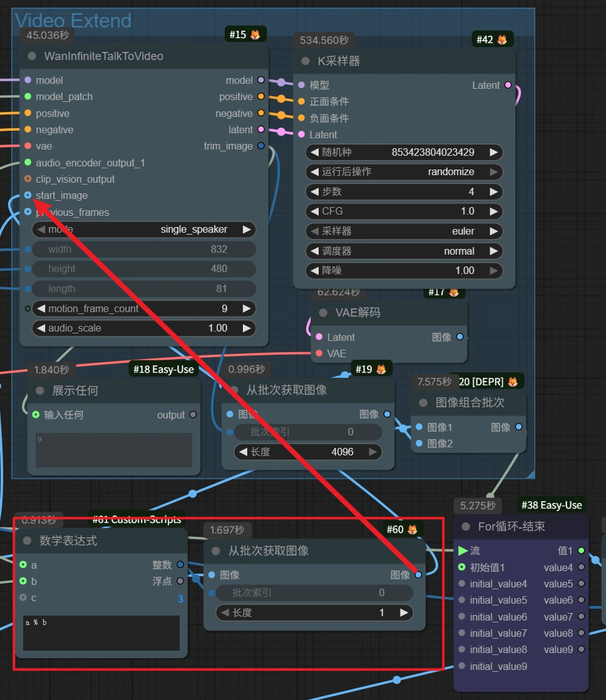606x700 pixels.
Task: Click the start_image input port
Action: pyautogui.click(x=28, y=196)
